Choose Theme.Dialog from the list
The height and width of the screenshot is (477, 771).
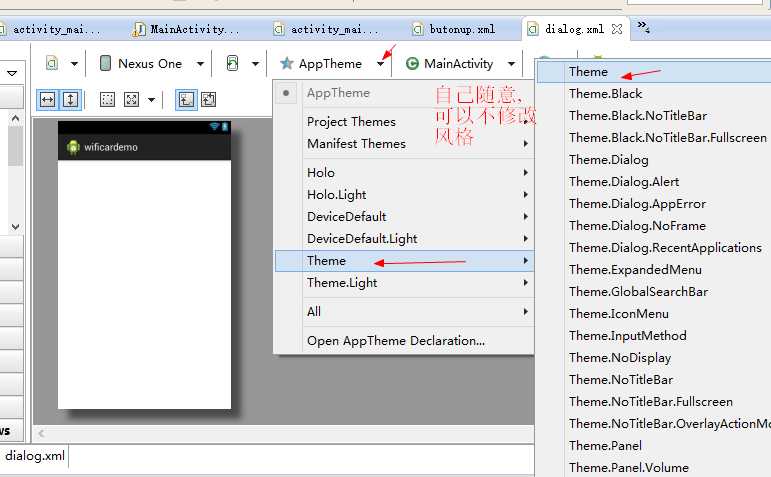coord(654,160)
